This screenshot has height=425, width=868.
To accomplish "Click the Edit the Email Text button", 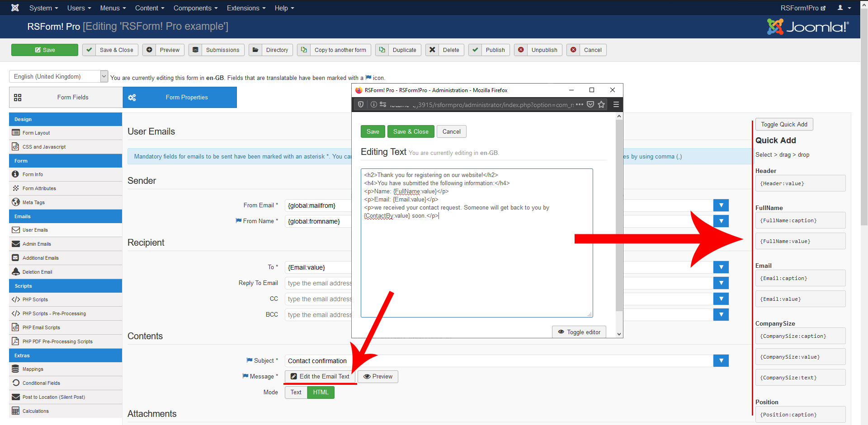I will click(x=320, y=376).
